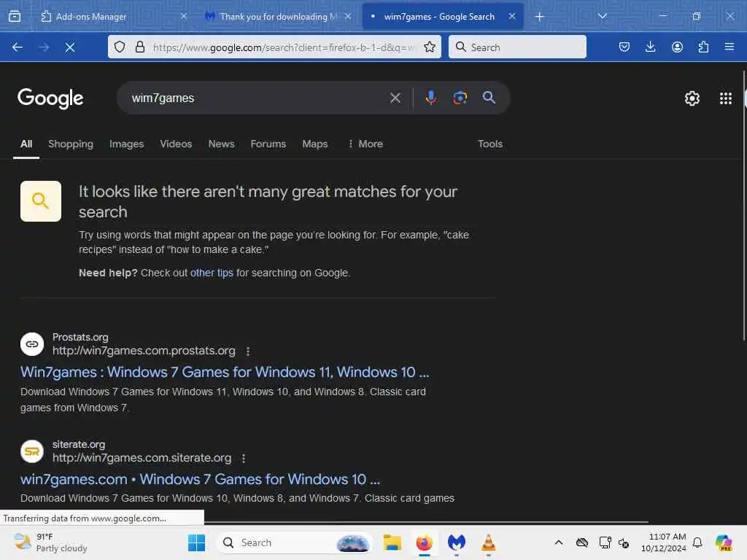Close the Thank you for downloading tab
The height and width of the screenshot is (560, 747).
[348, 16]
